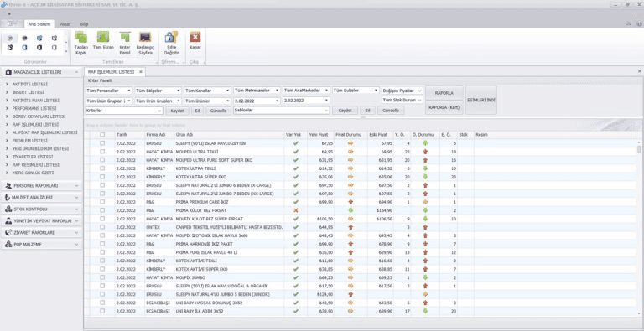Collapse the MAĞAZACILIK LİSTELERİ group chevron
The image size is (644, 331).
pyautogui.click(x=77, y=72)
